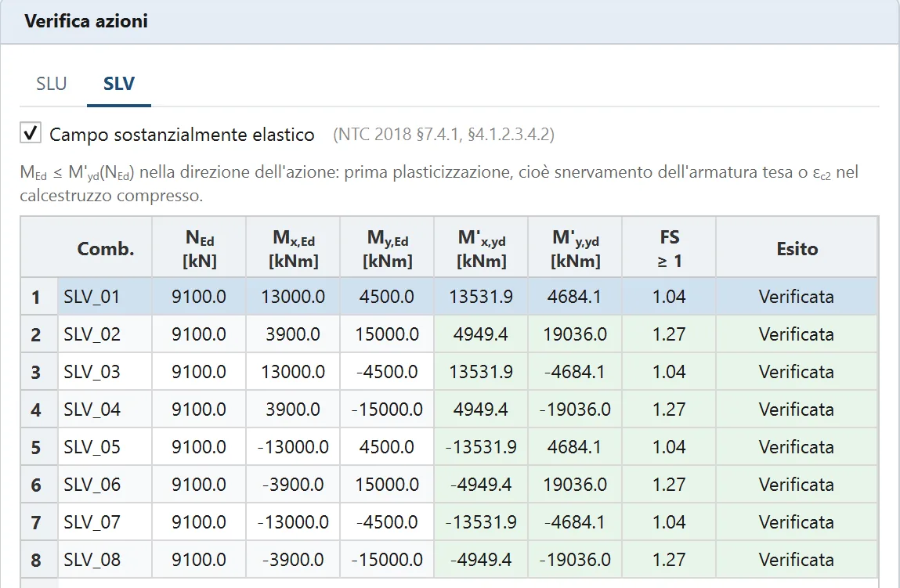Image resolution: width=900 pixels, height=588 pixels.
Task: Click NEd value 9100.0 in SLV_01 row
Action: click(x=199, y=297)
